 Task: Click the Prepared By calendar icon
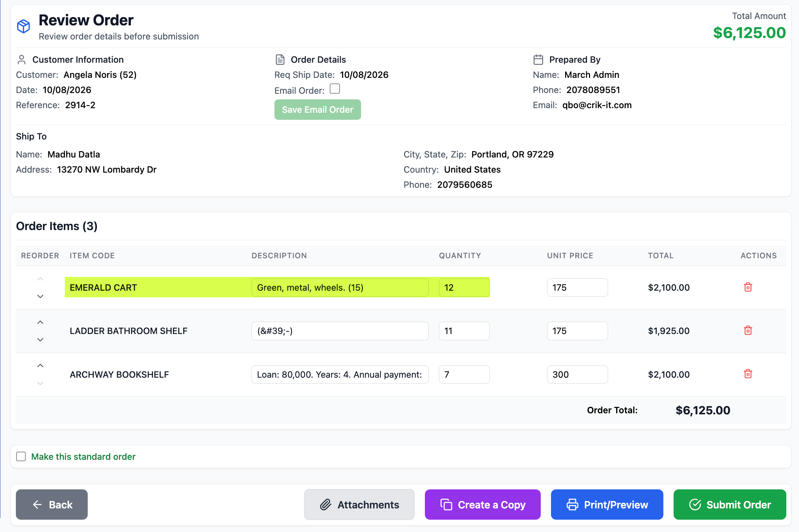538,60
